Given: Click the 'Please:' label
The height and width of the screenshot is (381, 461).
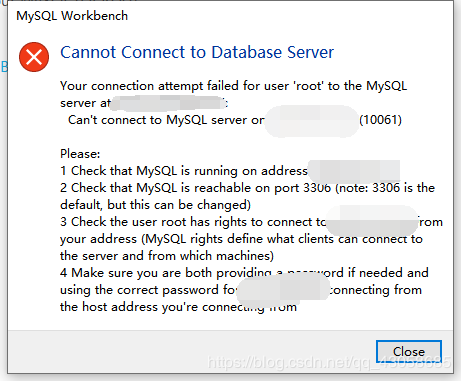Looking at the screenshot, I should (80, 154).
